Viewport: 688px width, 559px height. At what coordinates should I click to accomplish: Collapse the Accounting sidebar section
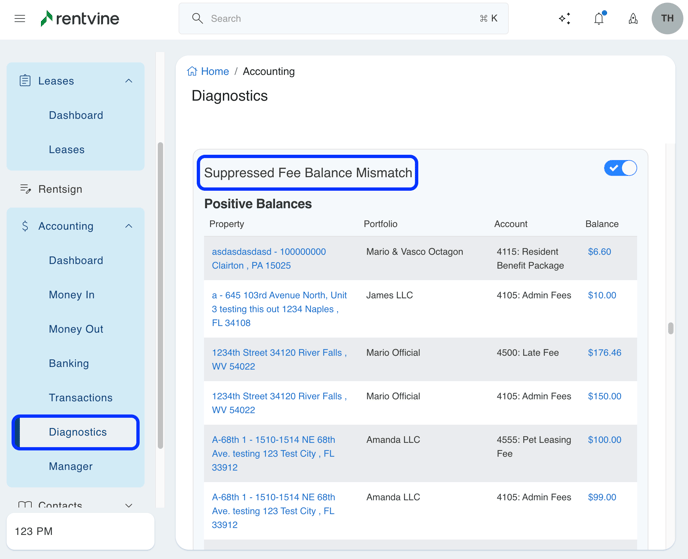click(129, 227)
